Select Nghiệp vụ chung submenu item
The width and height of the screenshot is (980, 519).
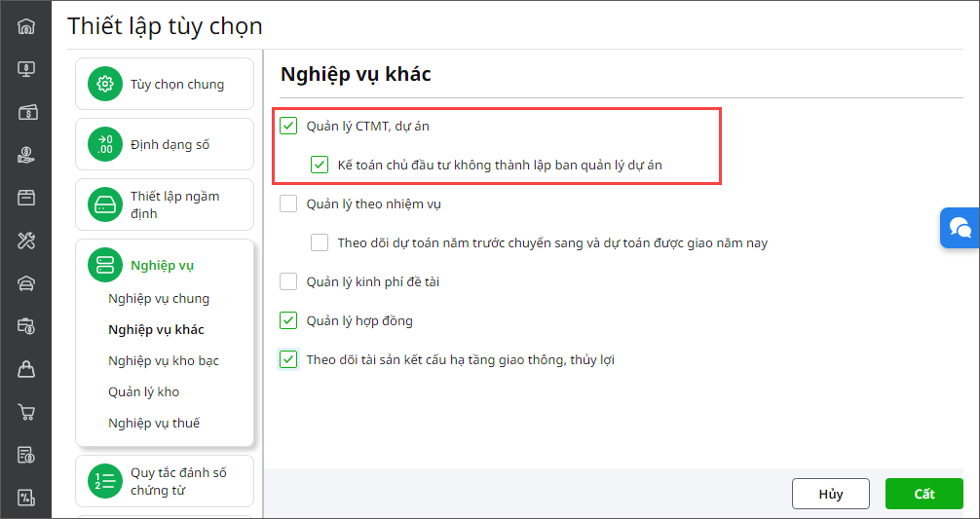click(x=159, y=299)
